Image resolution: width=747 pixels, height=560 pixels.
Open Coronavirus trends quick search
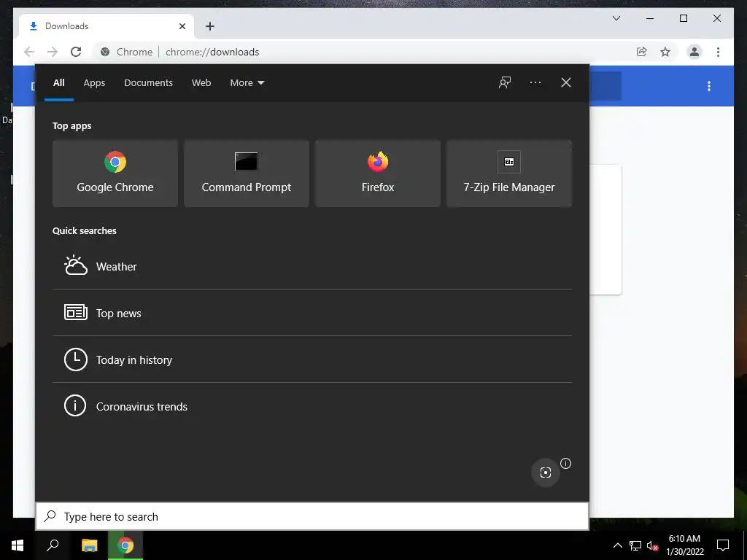[312, 406]
